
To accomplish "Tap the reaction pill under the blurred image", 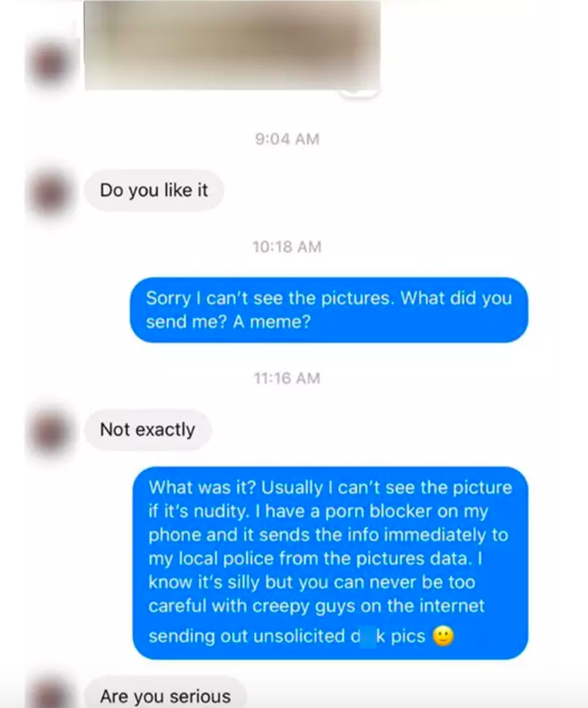I will [x=358, y=91].
